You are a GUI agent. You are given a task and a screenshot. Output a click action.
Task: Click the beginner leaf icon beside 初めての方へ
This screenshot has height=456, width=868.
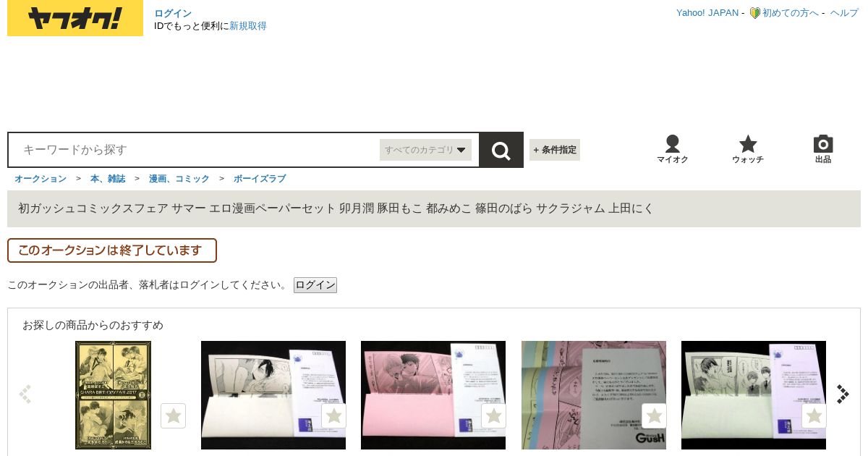coord(754,13)
